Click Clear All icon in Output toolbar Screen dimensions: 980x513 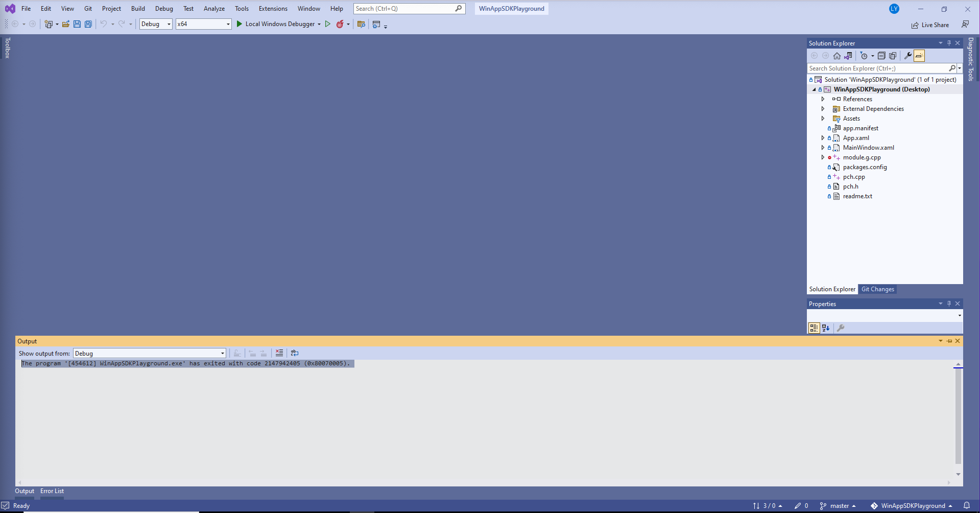[x=279, y=353]
